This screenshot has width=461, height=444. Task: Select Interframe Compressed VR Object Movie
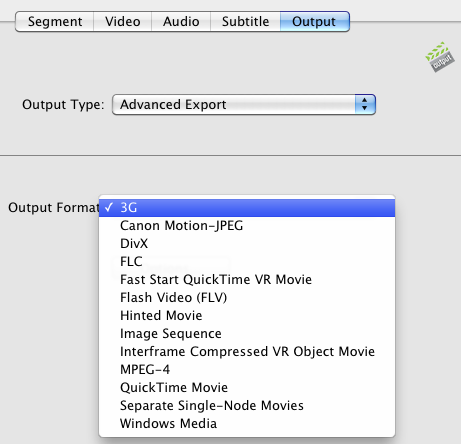247,352
